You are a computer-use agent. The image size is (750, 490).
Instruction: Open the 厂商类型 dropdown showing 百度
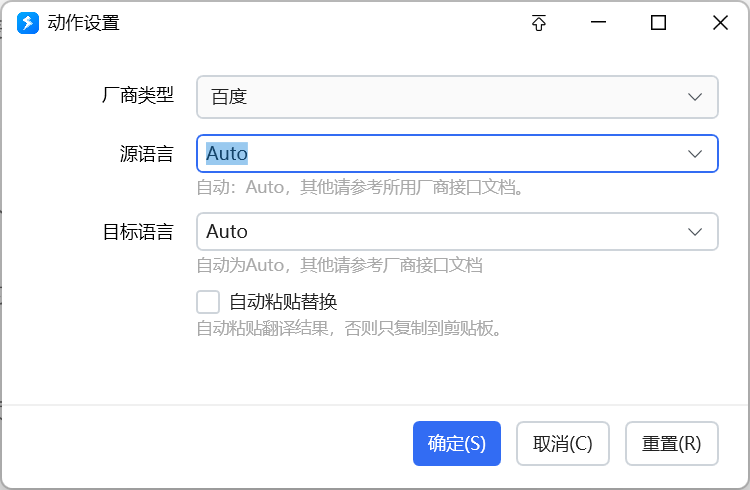point(457,97)
